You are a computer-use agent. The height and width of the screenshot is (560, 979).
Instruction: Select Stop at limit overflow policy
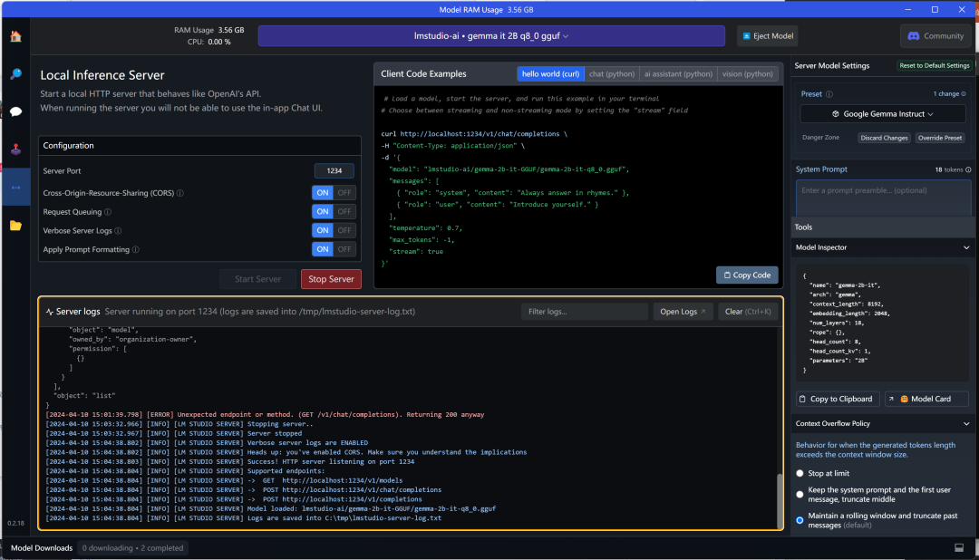coord(800,473)
